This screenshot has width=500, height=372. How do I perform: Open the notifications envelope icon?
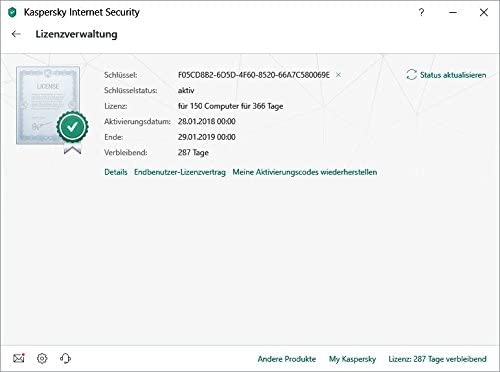[x=19, y=358]
